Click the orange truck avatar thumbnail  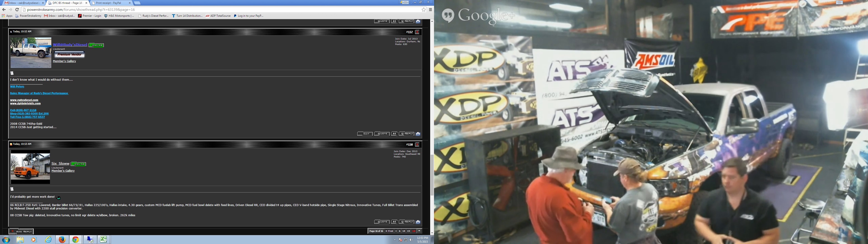(30, 167)
